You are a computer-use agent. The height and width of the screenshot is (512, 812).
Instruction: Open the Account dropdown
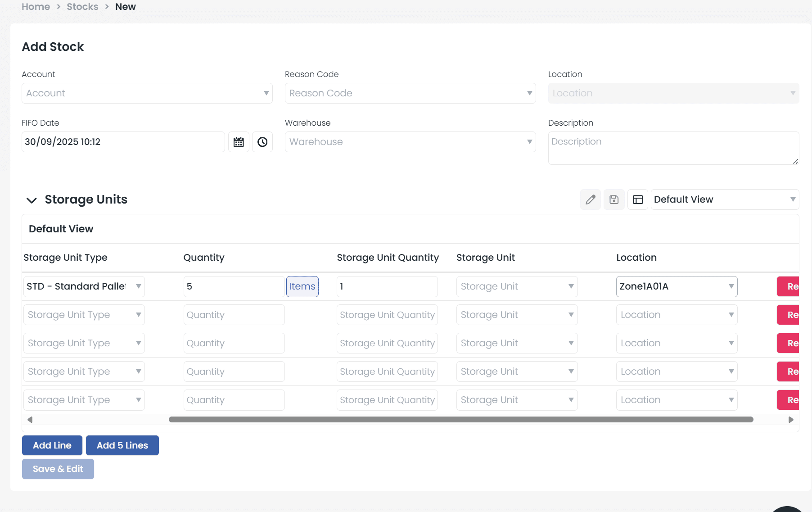(147, 93)
